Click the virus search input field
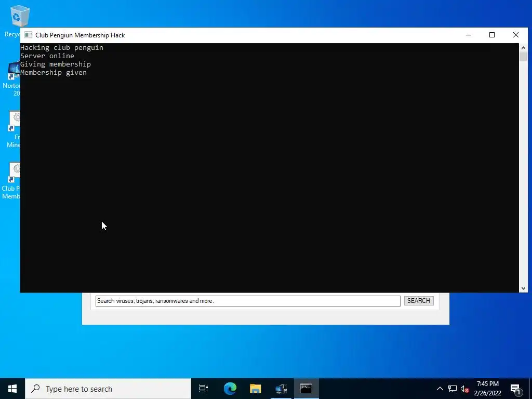This screenshot has height=399, width=532. pos(248,301)
